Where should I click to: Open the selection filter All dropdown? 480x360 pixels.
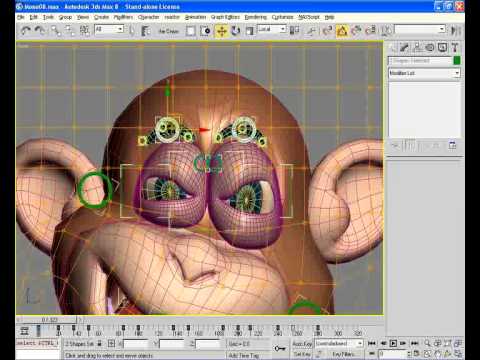point(109,29)
